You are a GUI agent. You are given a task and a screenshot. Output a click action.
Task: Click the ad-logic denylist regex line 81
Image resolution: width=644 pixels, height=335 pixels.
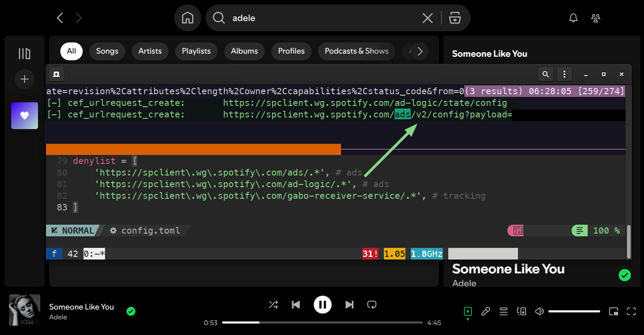(241, 184)
